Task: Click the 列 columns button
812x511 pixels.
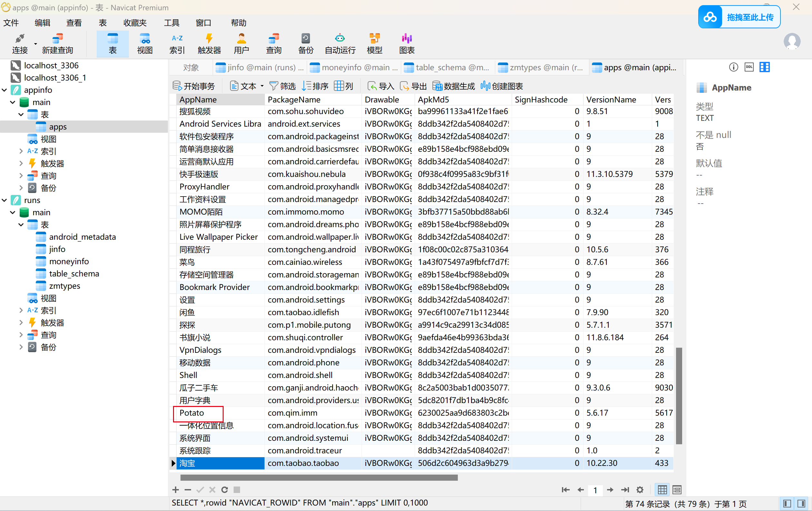Action: coord(343,86)
